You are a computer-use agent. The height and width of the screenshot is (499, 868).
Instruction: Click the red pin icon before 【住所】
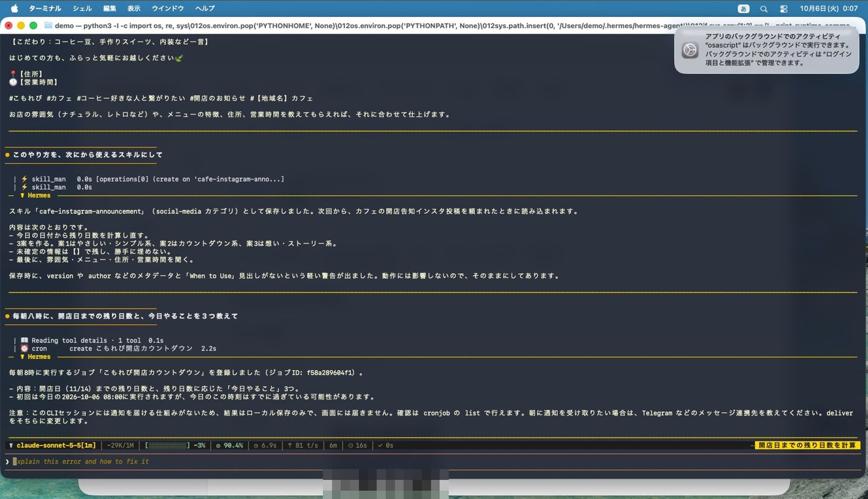13,74
